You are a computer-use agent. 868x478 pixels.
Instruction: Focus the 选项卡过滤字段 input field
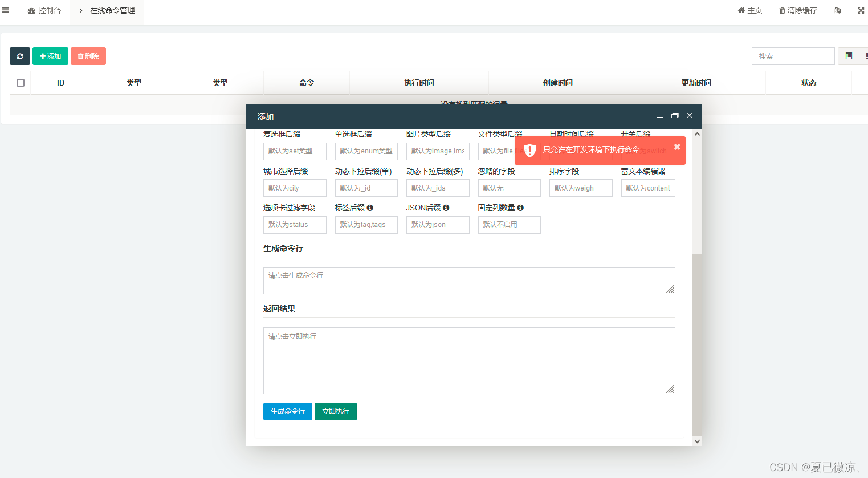pos(295,225)
